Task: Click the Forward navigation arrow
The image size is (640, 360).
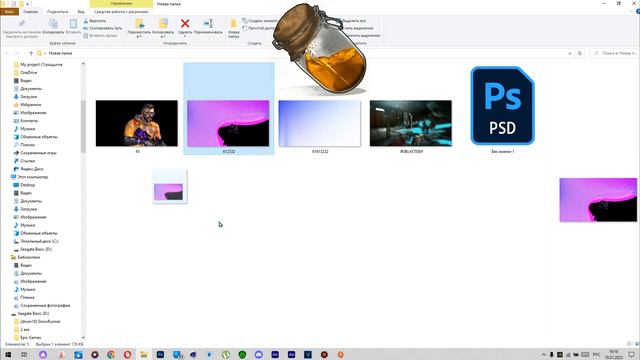Action: point(16,53)
